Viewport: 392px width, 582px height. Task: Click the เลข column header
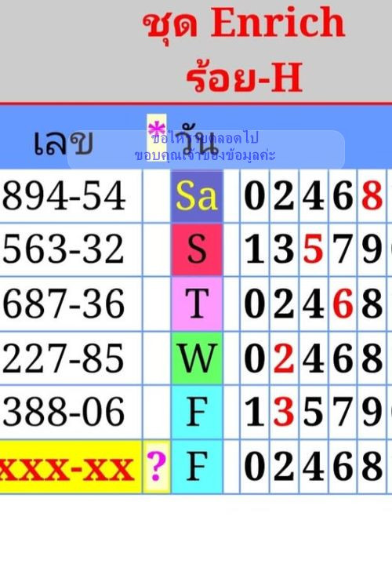coord(63,143)
